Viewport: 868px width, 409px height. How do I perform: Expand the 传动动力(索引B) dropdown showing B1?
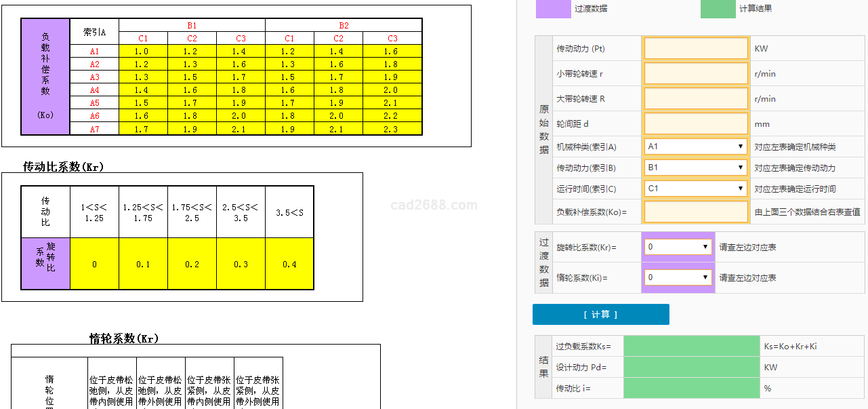(696, 168)
